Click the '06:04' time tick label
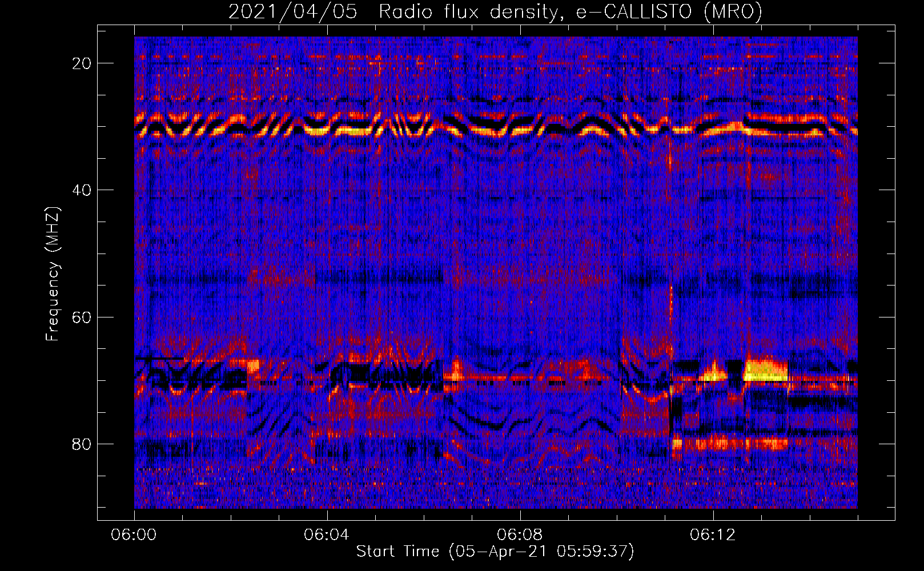Image resolution: width=924 pixels, height=571 pixels. (327, 534)
